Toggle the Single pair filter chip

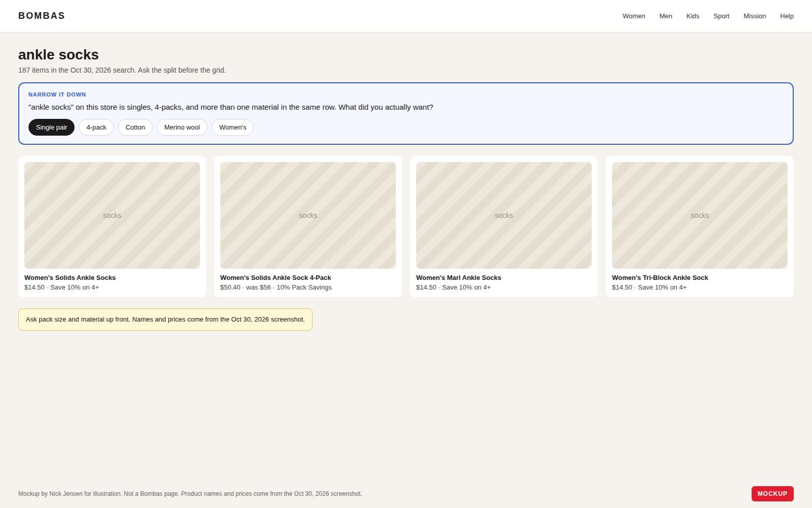tap(51, 128)
